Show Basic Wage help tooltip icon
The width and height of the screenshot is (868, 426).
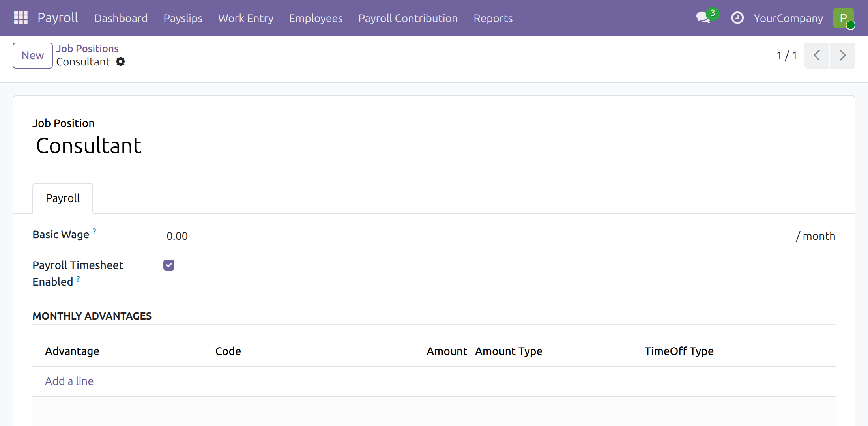[x=94, y=231]
